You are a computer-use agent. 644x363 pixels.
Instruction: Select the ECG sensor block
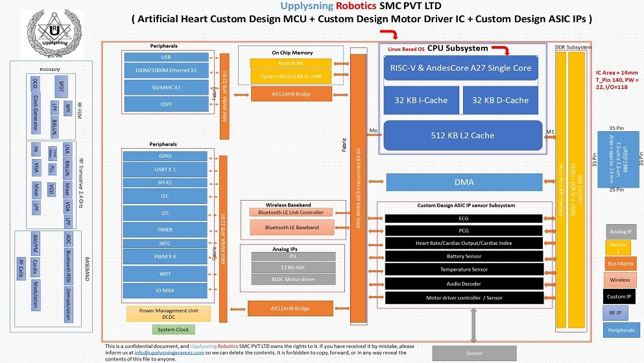click(464, 218)
